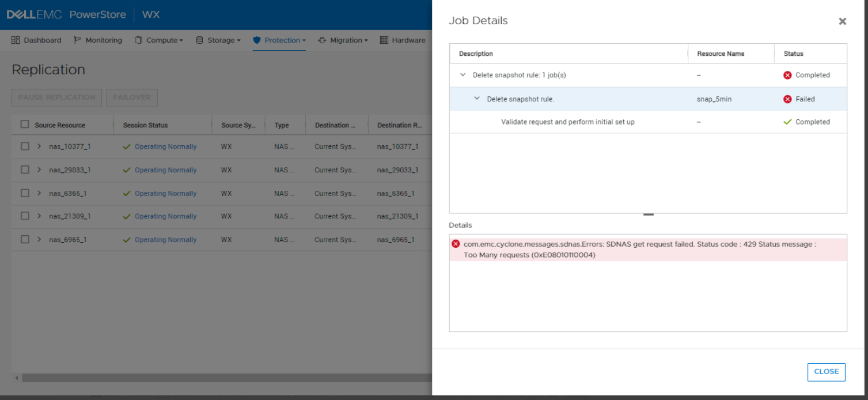Screen dimensions: 868x400
Task: Click the red error icon in Details message
Action: coord(456,244)
